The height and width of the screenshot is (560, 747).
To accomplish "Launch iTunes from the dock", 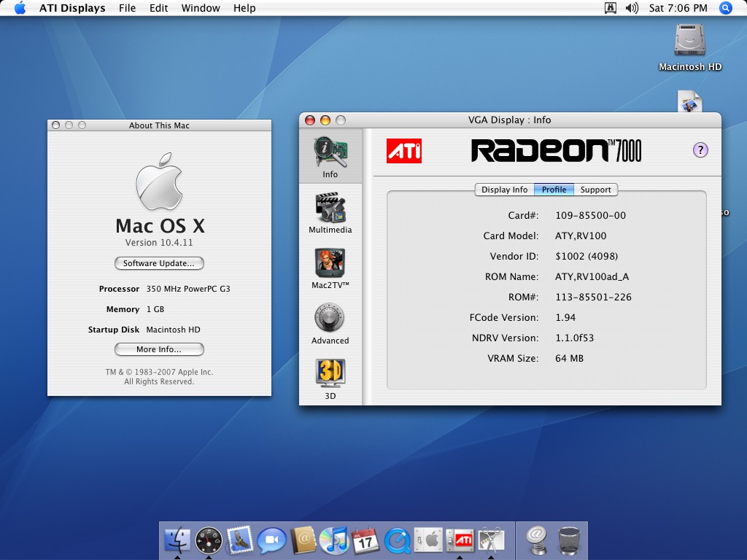I will [x=334, y=540].
